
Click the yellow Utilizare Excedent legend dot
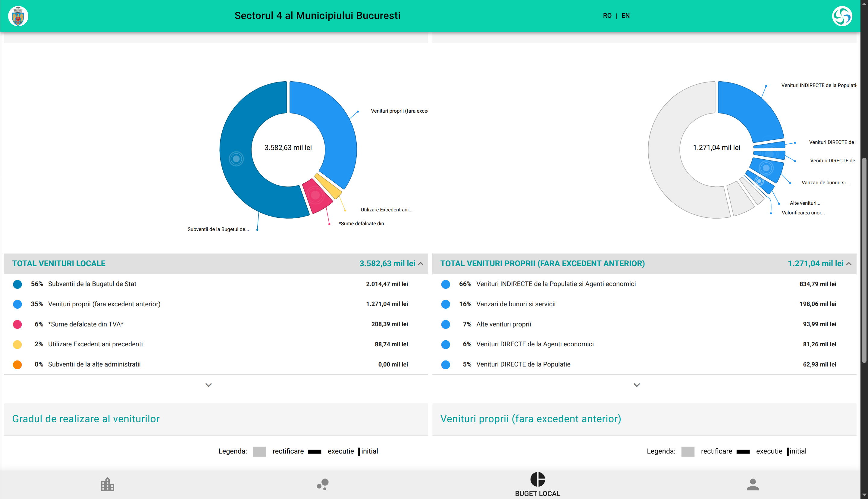(x=17, y=345)
